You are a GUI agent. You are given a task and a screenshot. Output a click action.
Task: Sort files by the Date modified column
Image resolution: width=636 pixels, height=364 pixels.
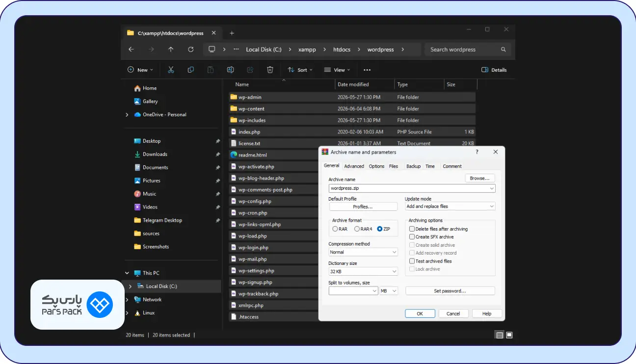coord(365,84)
